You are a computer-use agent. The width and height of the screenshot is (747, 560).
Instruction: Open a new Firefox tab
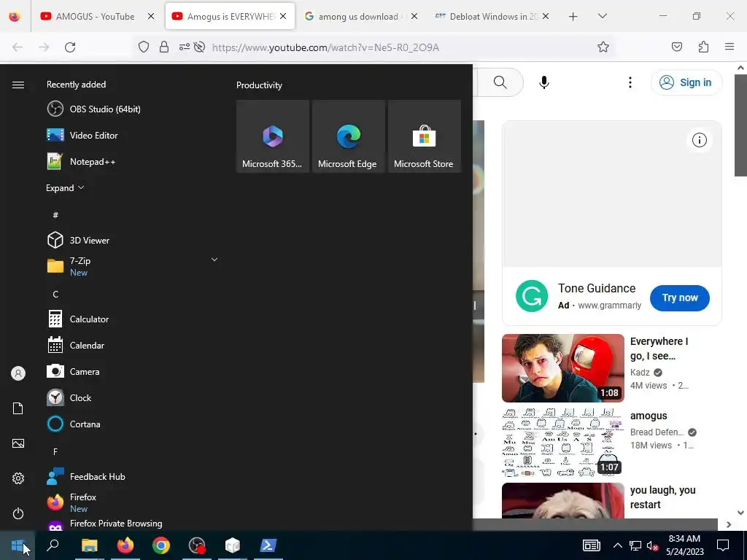(x=573, y=16)
